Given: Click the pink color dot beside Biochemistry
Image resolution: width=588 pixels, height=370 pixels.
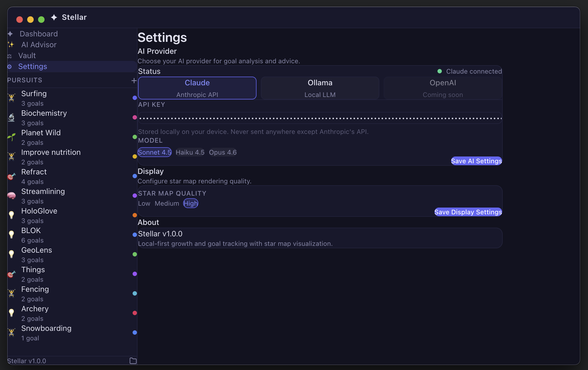Looking at the screenshot, I should 135,117.
